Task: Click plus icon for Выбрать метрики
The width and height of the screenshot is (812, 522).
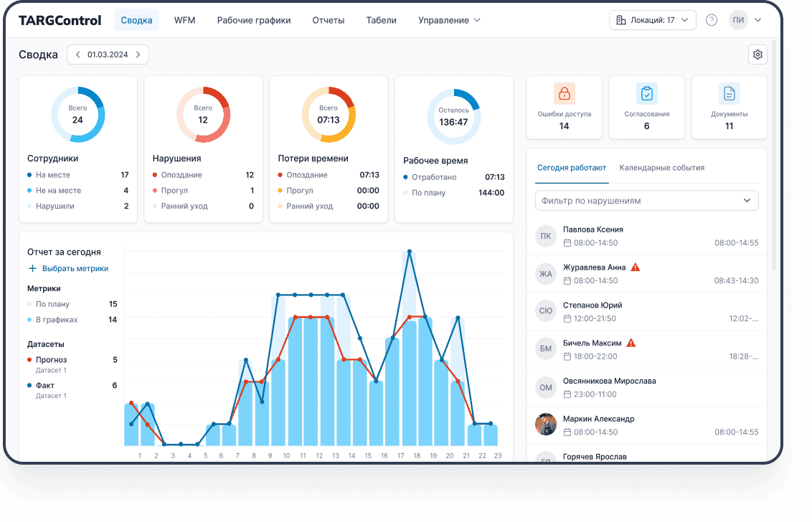Action: [x=32, y=268]
